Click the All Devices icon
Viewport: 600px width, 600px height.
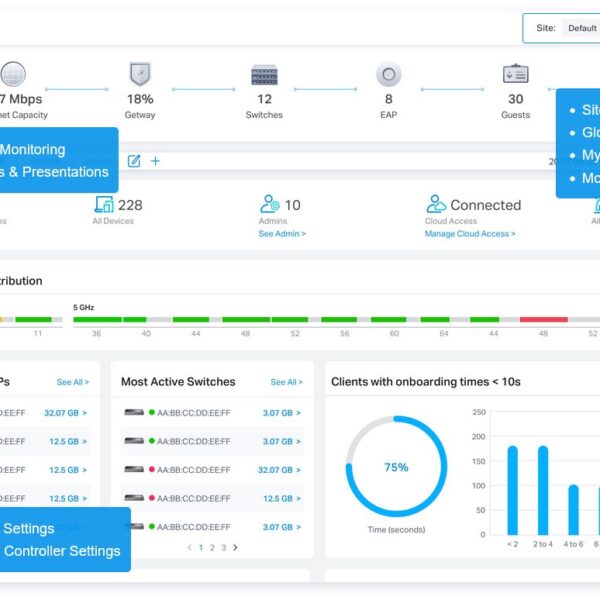[104, 204]
